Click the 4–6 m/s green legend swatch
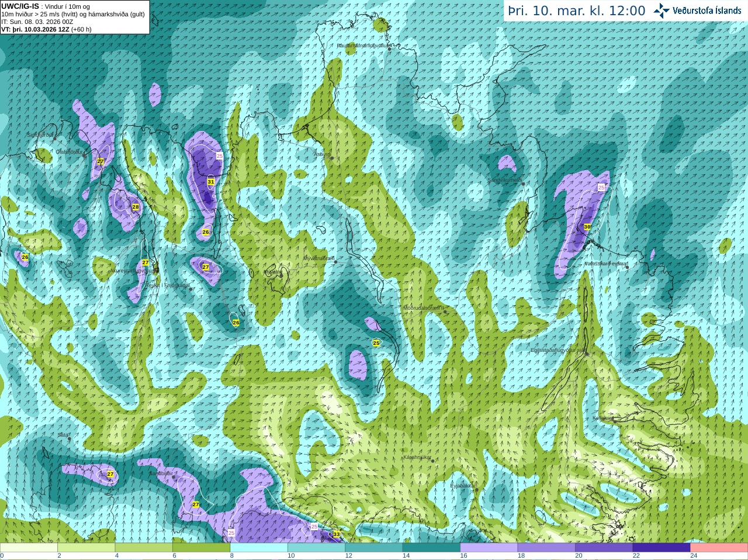This screenshot has height=560, width=748. click(x=144, y=548)
